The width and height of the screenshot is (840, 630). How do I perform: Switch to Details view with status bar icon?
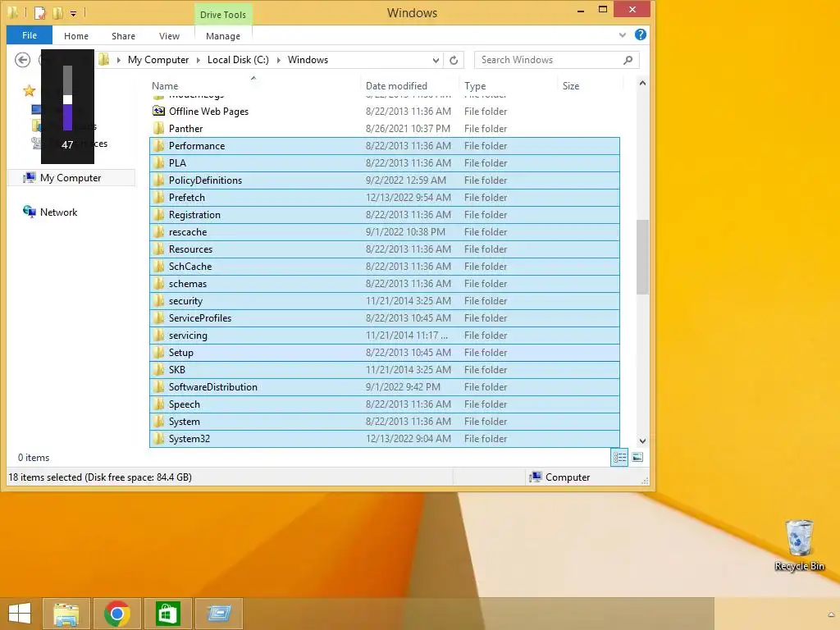click(619, 457)
